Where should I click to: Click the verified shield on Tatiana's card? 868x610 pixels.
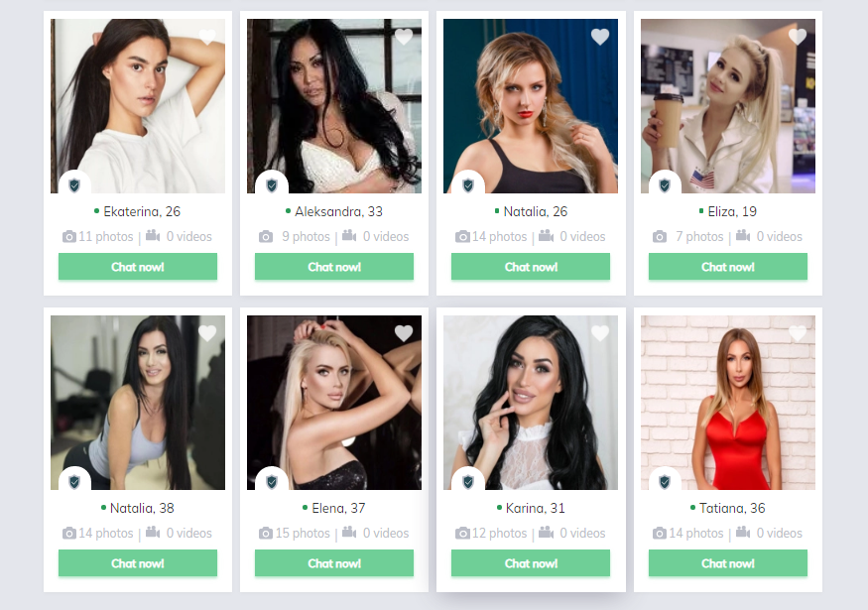pyautogui.click(x=665, y=482)
